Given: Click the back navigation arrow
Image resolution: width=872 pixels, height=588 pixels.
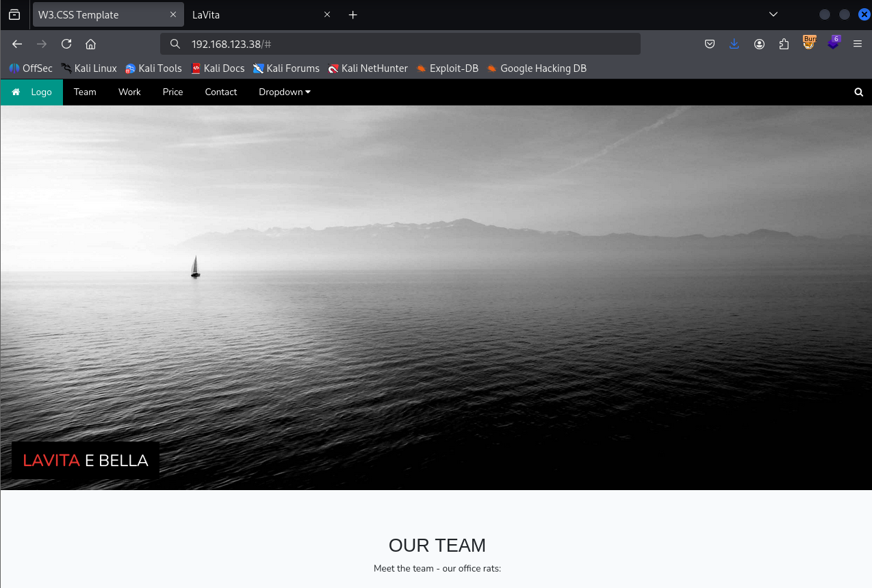Looking at the screenshot, I should coord(17,44).
